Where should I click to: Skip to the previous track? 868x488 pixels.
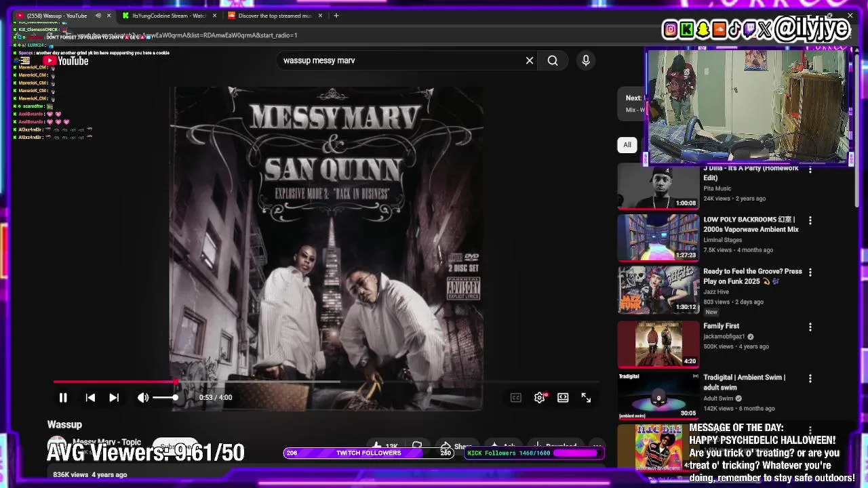(90, 398)
